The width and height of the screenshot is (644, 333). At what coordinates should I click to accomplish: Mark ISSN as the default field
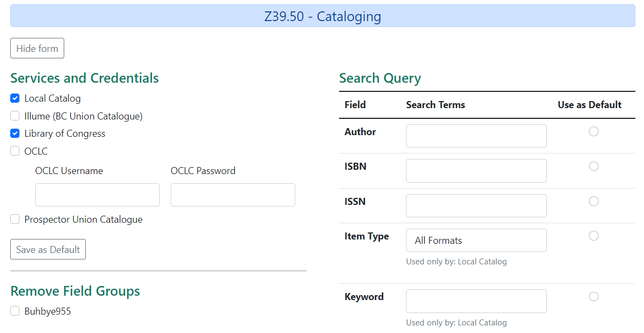click(594, 201)
